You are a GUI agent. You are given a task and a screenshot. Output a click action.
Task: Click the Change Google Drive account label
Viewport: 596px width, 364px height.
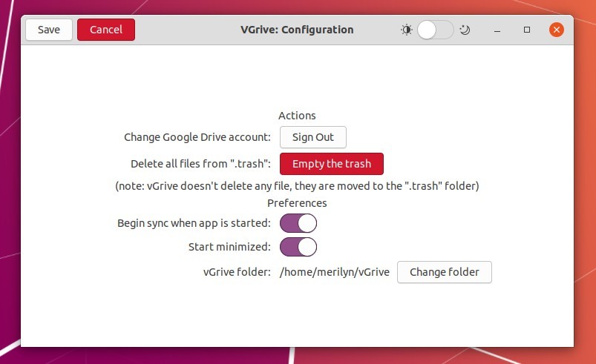(x=197, y=137)
